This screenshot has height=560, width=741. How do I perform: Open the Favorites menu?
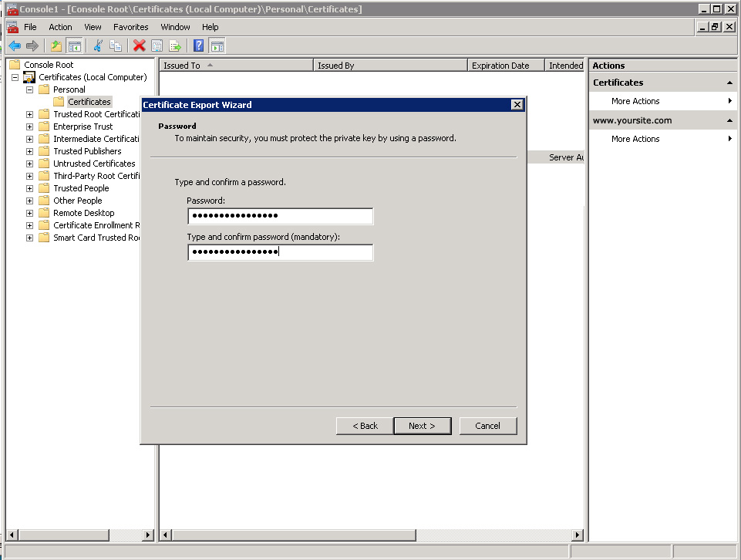[x=131, y=27]
